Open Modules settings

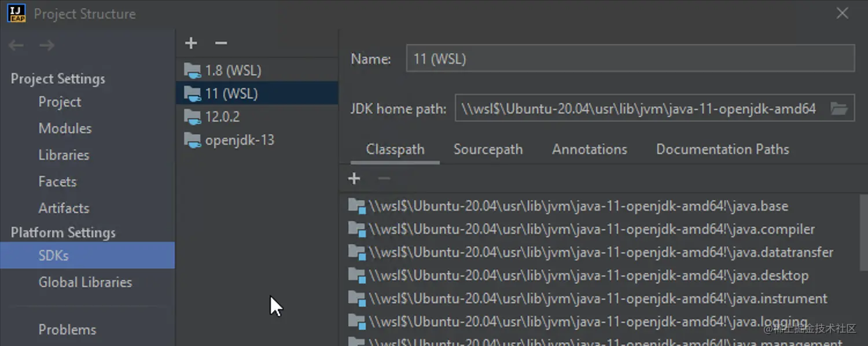[65, 128]
